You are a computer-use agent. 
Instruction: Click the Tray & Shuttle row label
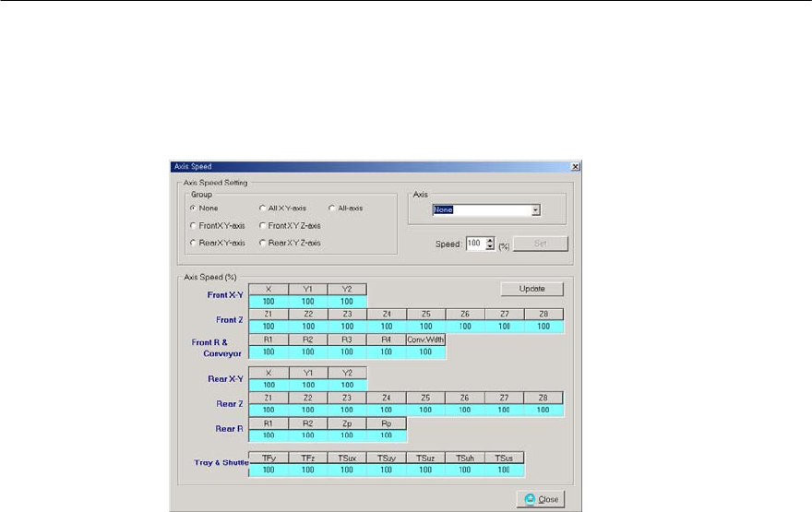[221, 463]
